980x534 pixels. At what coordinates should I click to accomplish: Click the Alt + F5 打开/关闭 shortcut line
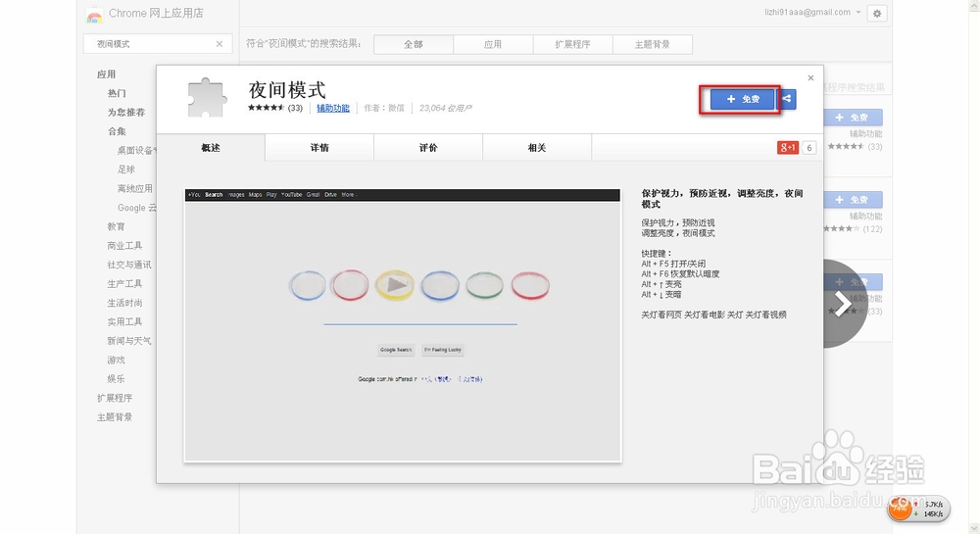(673, 264)
